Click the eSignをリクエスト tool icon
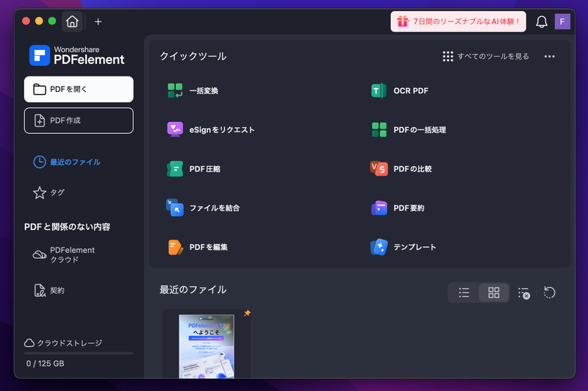The width and height of the screenshot is (588, 391). tap(175, 129)
